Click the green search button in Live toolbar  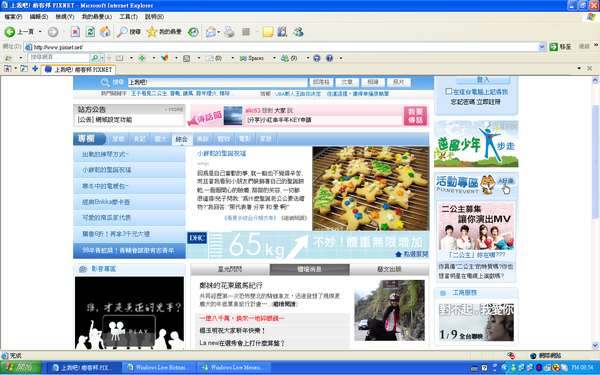[94, 58]
